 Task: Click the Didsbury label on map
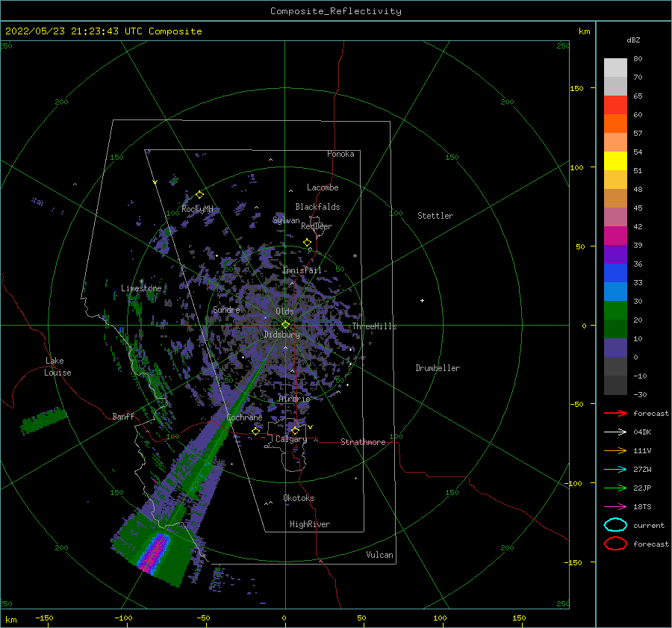(x=282, y=335)
